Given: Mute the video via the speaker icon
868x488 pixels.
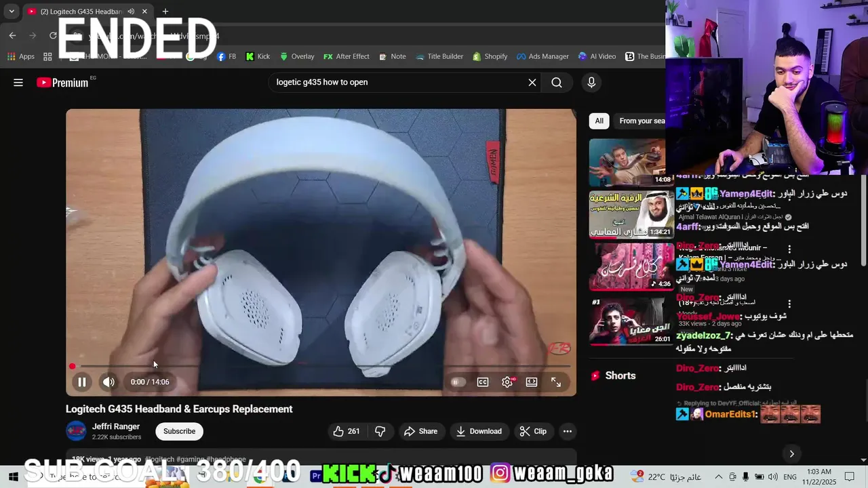Looking at the screenshot, I should 108,382.
